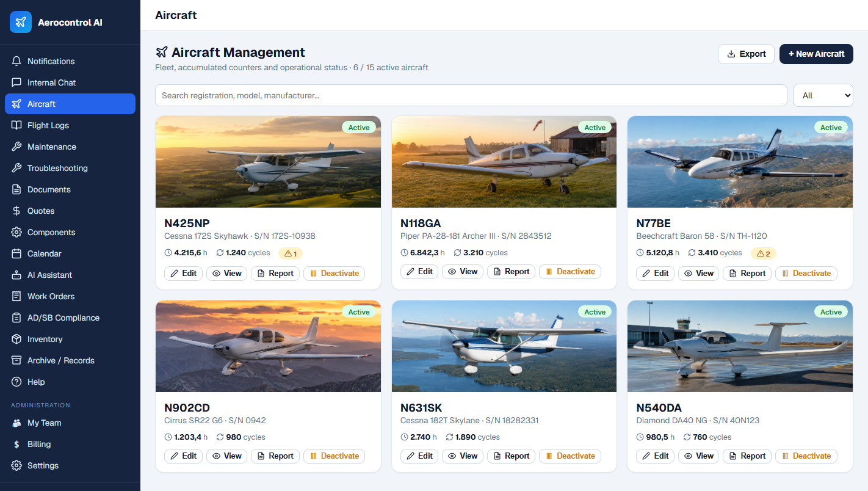Click the AI Assistant robot icon
This screenshot has width=868, height=491.
tap(16, 275)
